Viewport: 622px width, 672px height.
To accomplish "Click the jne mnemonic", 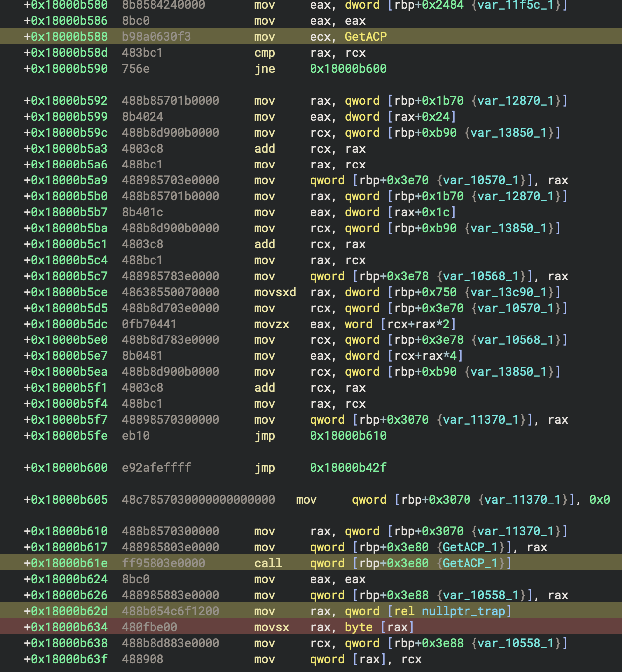I will pyautogui.click(x=265, y=69).
